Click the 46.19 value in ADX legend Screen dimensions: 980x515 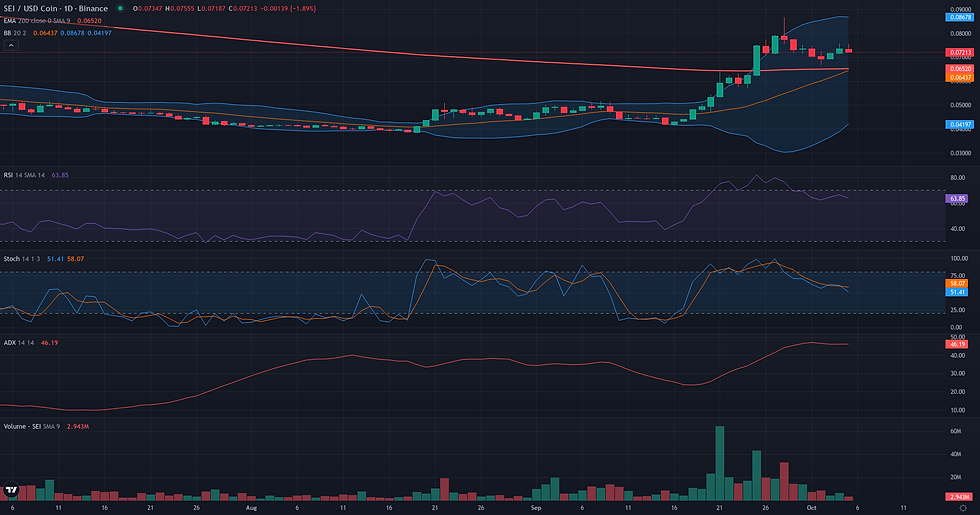click(49, 342)
